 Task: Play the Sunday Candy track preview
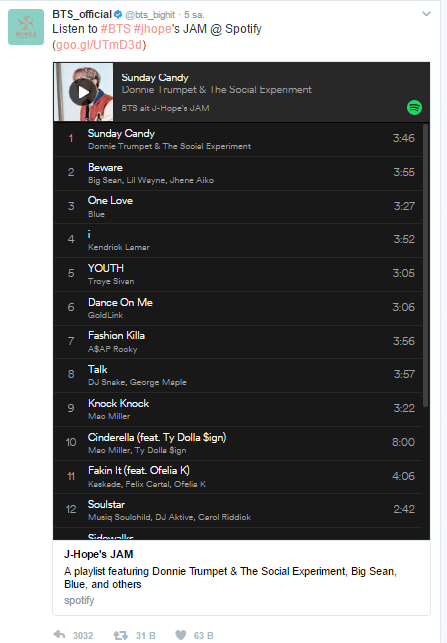83,92
